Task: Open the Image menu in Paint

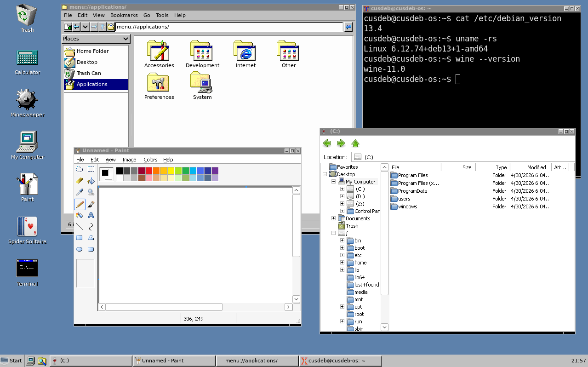Action: (129, 160)
